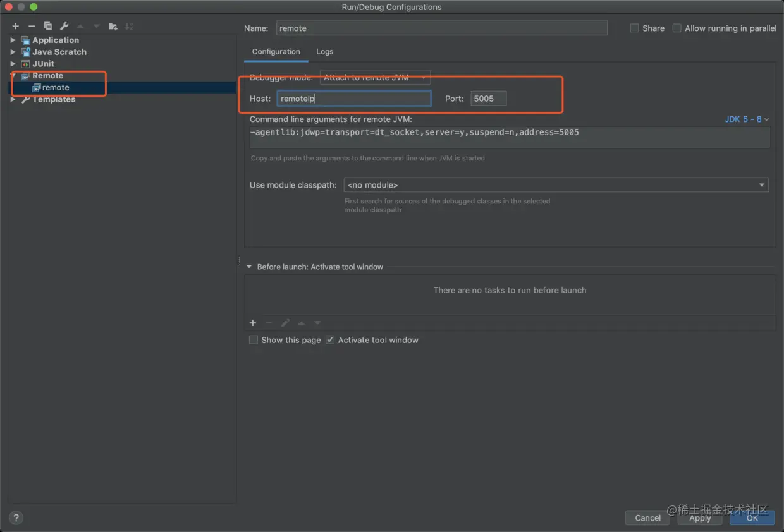784x532 pixels.
Task: Select the JUnit tree item
Action: click(x=44, y=64)
